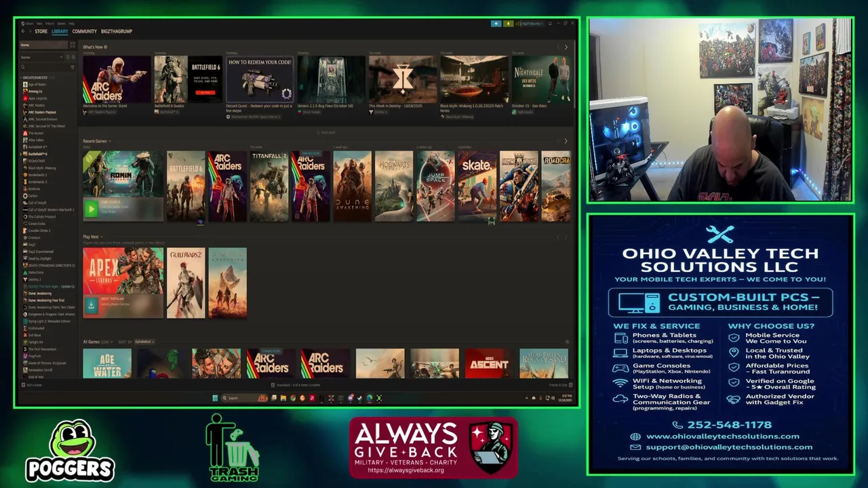Open the Friends menu
868x488 pixels.
pos(50,24)
